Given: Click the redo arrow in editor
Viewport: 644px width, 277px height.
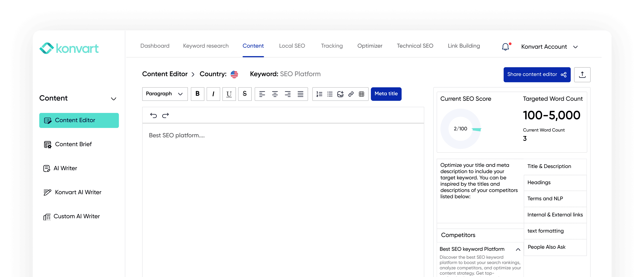Looking at the screenshot, I should click(x=166, y=115).
